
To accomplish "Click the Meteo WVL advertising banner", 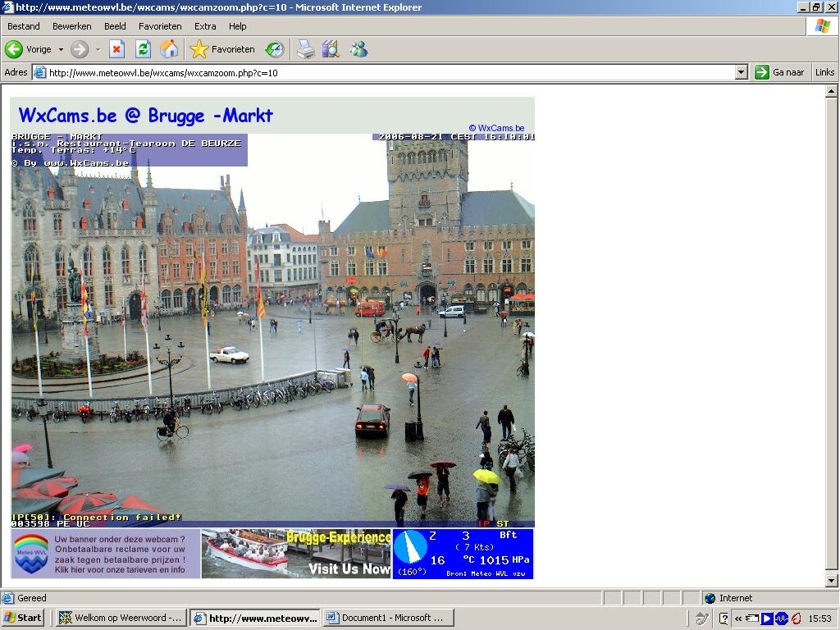I will pyautogui.click(x=106, y=554).
